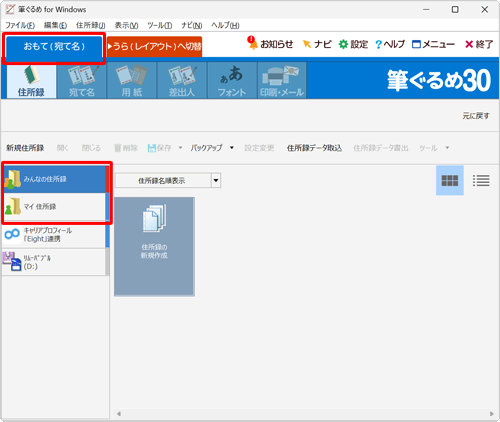This screenshot has width=500, height=422.
Task: Expand the 住所録名順表示 sort dropdown
Action: click(216, 181)
